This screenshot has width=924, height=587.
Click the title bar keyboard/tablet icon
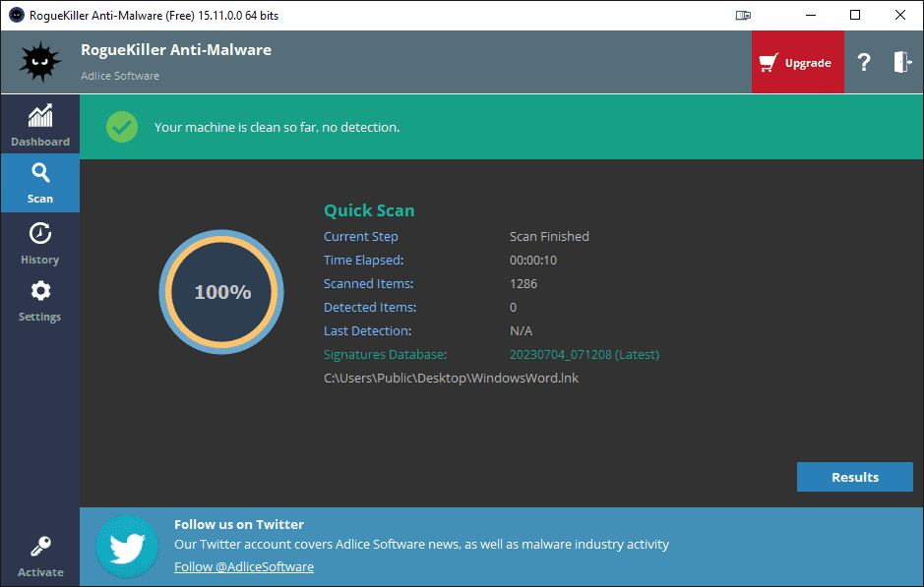pyautogui.click(x=743, y=16)
